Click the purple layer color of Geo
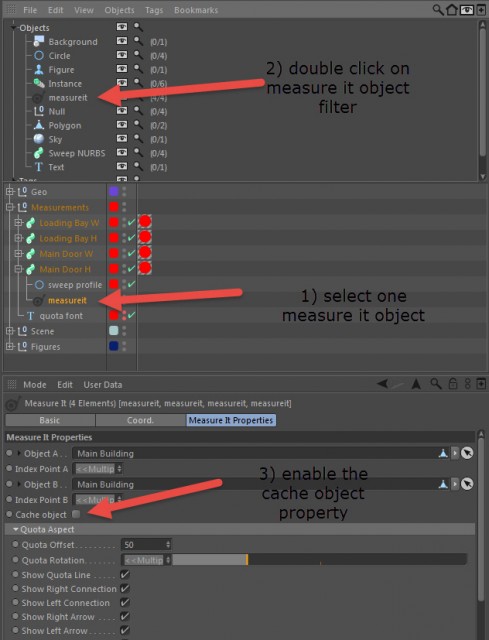Viewport: 489px width, 640px height. click(114, 191)
